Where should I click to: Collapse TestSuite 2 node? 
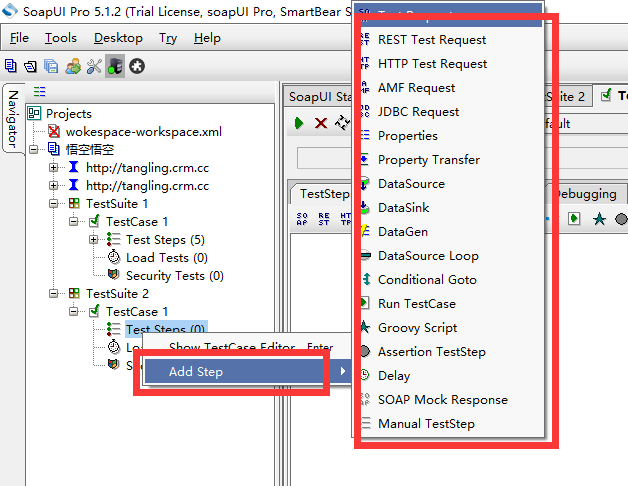[54, 294]
